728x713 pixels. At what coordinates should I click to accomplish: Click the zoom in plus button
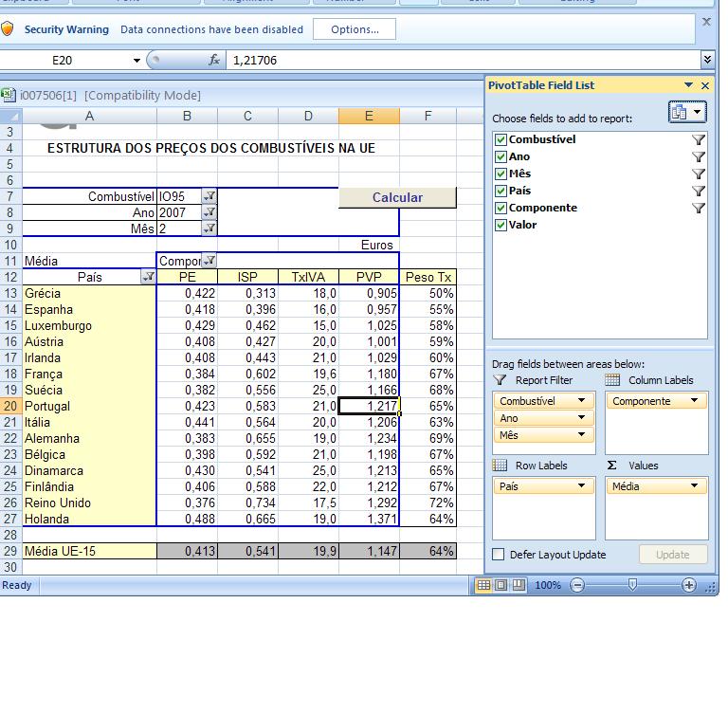coord(689,585)
